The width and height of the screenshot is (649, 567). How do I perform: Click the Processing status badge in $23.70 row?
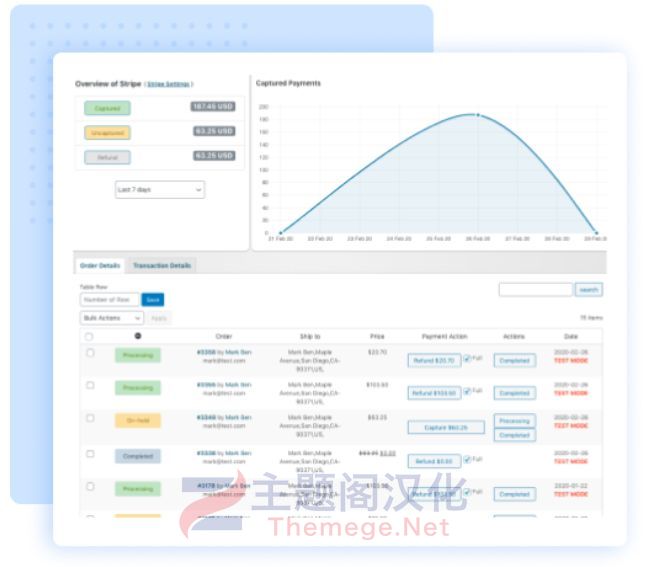tap(138, 355)
